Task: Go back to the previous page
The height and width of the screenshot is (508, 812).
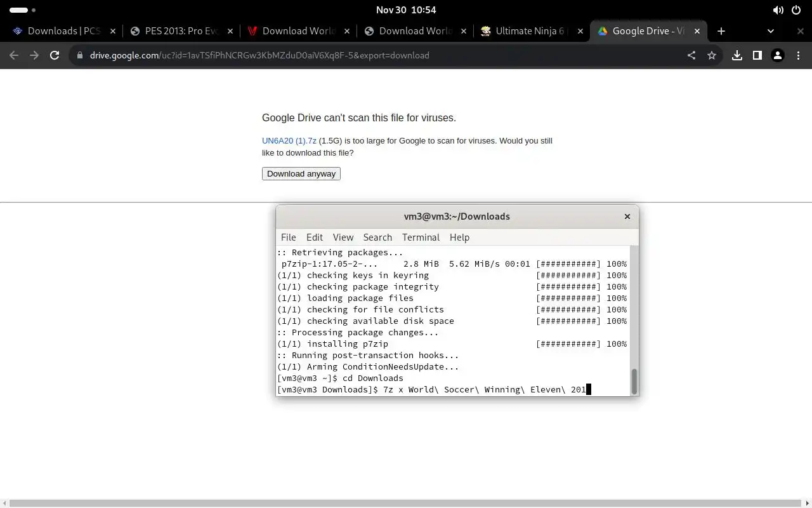Action: (14, 55)
